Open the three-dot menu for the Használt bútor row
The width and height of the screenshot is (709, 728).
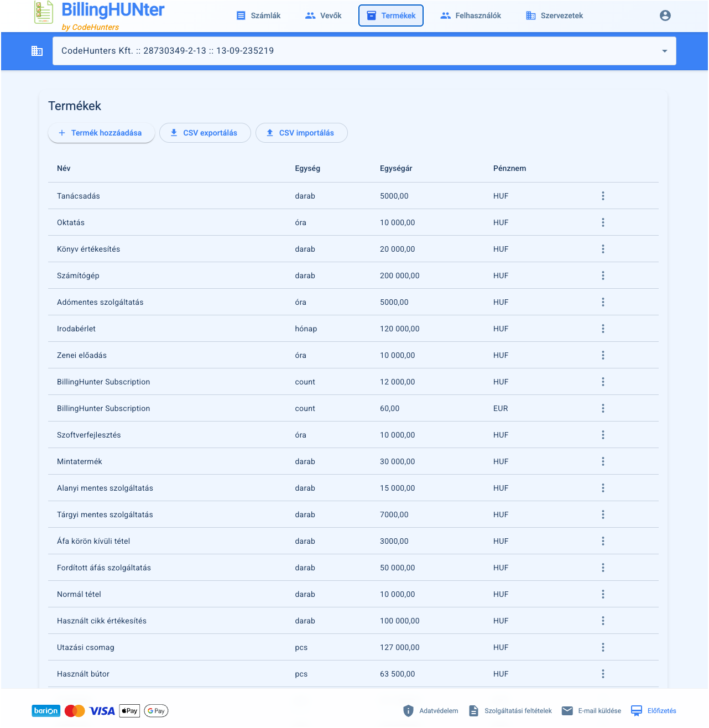pyautogui.click(x=603, y=674)
